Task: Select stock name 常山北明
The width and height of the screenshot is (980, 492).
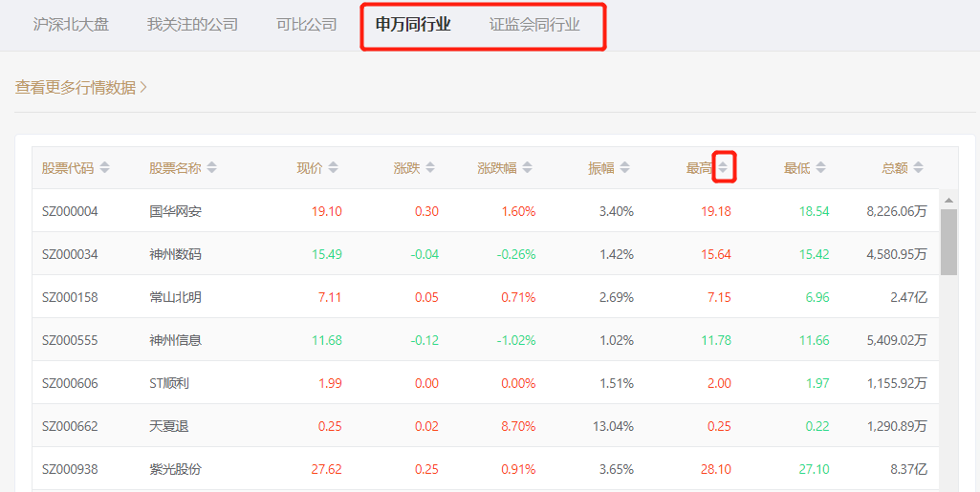Action: [175, 297]
